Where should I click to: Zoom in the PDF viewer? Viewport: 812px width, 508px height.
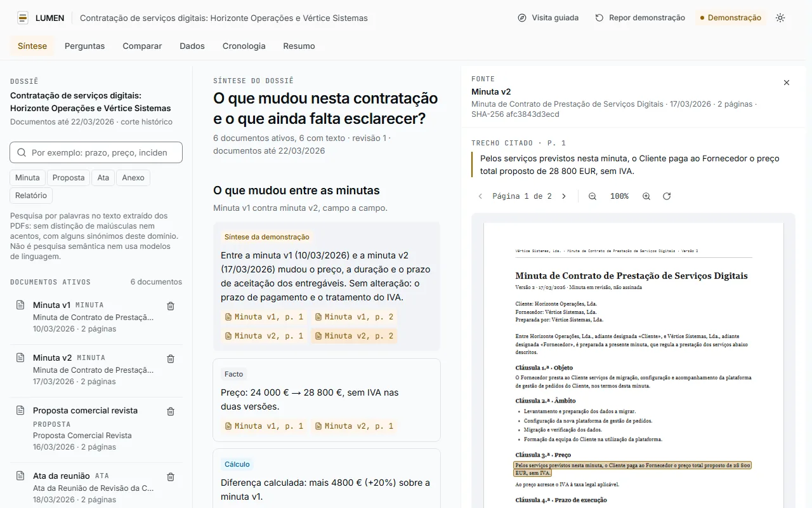(646, 196)
